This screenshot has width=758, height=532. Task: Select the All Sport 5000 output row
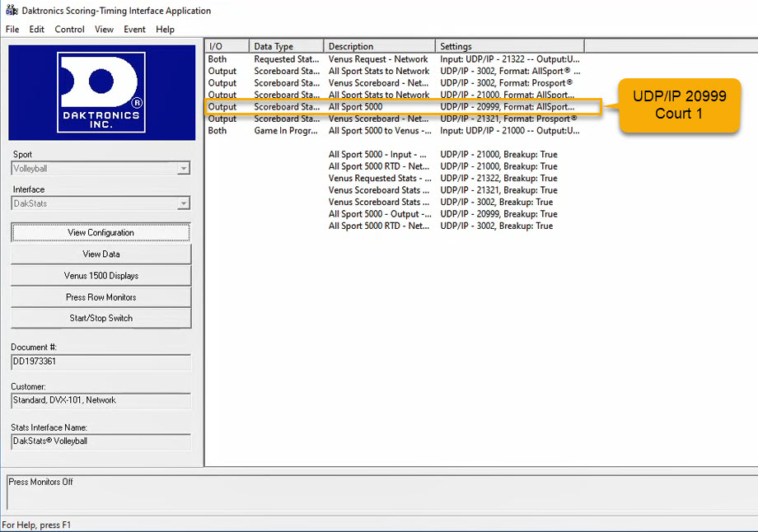click(x=355, y=107)
